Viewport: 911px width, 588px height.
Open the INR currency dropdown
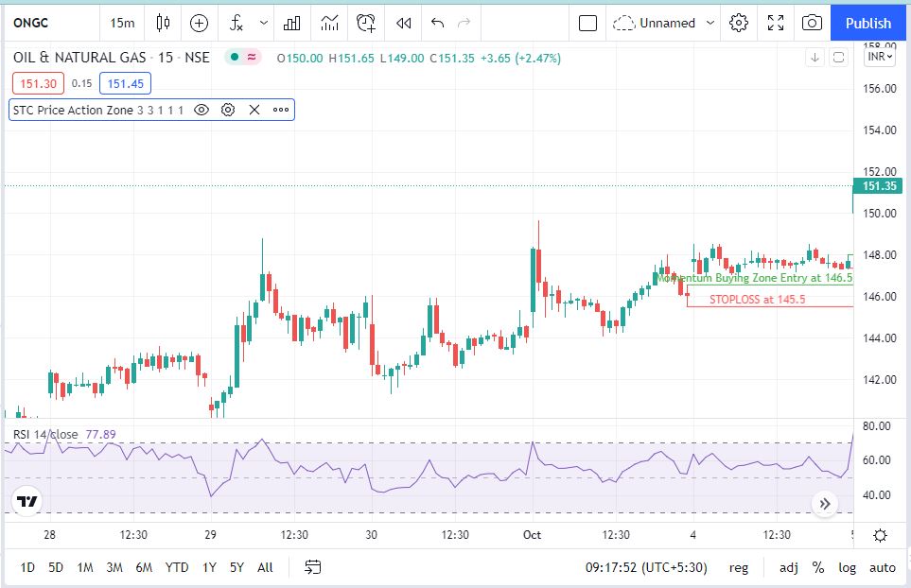point(881,58)
